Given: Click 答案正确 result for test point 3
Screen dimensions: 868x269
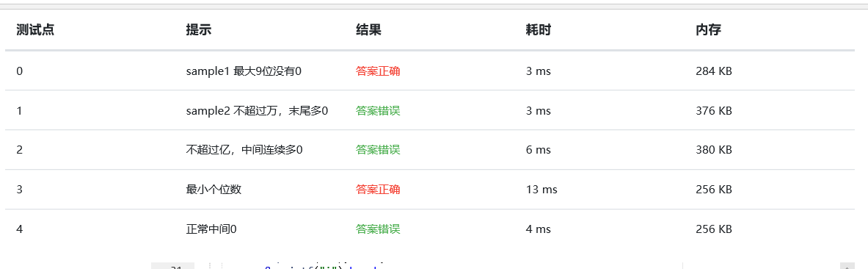Looking at the screenshot, I should pyautogui.click(x=378, y=190).
